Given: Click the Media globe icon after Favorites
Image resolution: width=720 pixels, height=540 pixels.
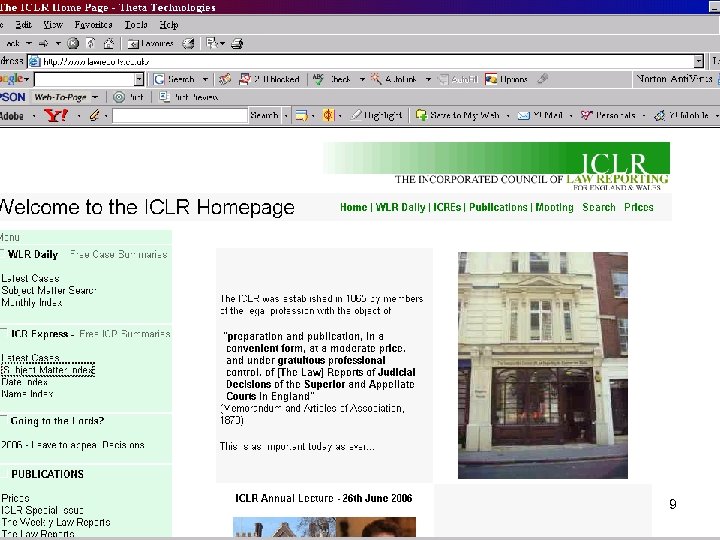Looking at the screenshot, I should (x=188, y=44).
